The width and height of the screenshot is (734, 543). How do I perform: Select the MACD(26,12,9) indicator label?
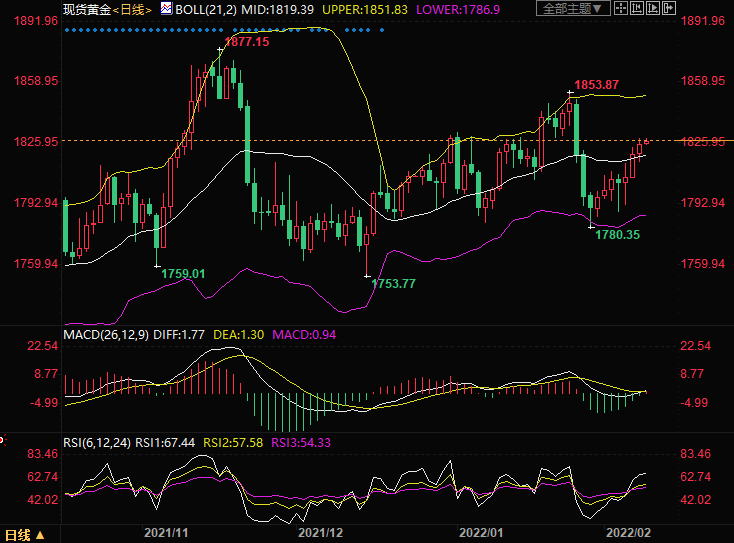pyautogui.click(x=106, y=334)
